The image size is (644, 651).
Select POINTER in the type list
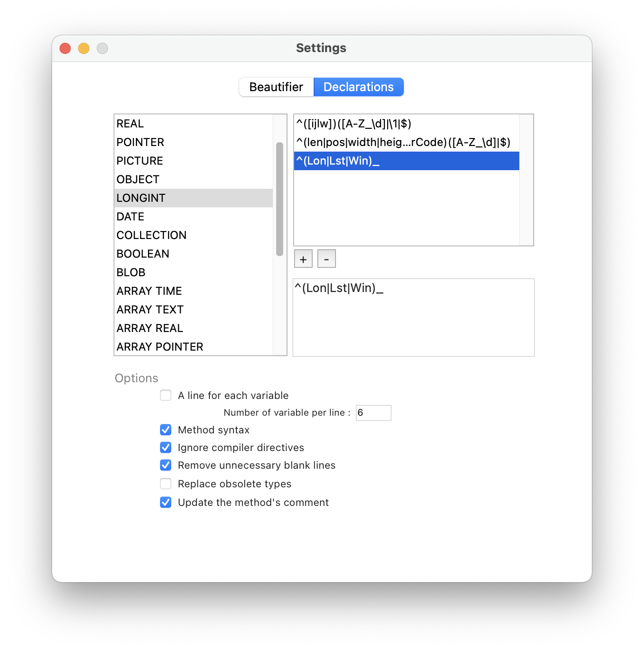pyautogui.click(x=194, y=142)
